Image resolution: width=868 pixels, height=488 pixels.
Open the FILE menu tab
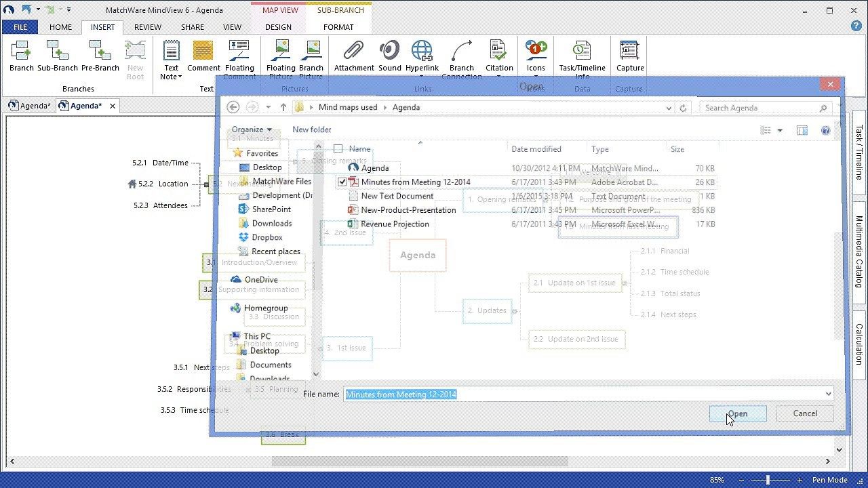20,27
